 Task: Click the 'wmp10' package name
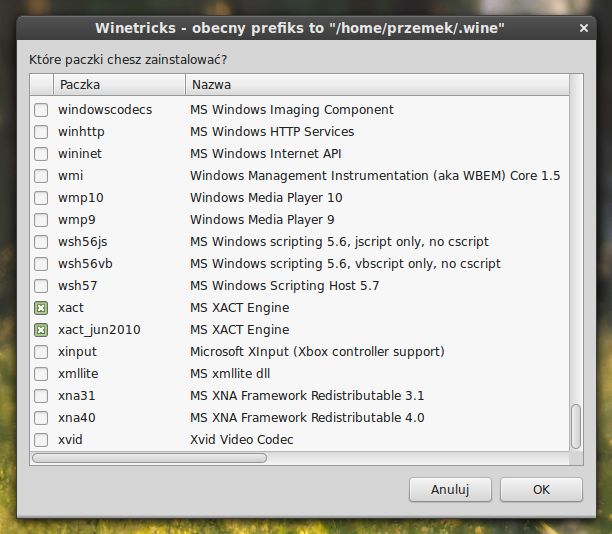click(x=81, y=198)
